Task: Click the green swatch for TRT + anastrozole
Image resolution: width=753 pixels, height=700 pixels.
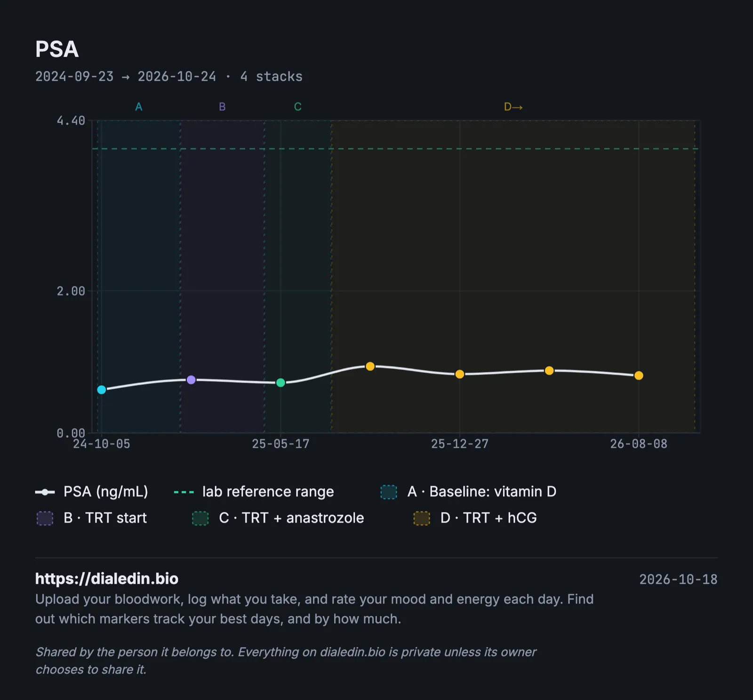Action: pos(200,518)
